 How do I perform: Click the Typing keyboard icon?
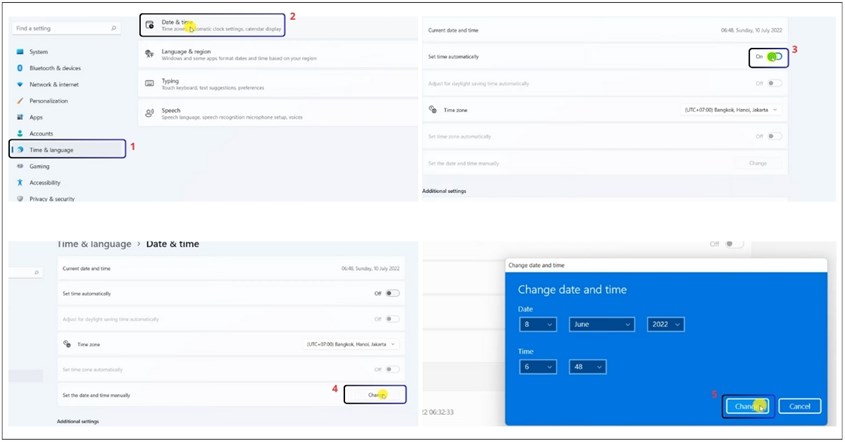click(149, 84)
